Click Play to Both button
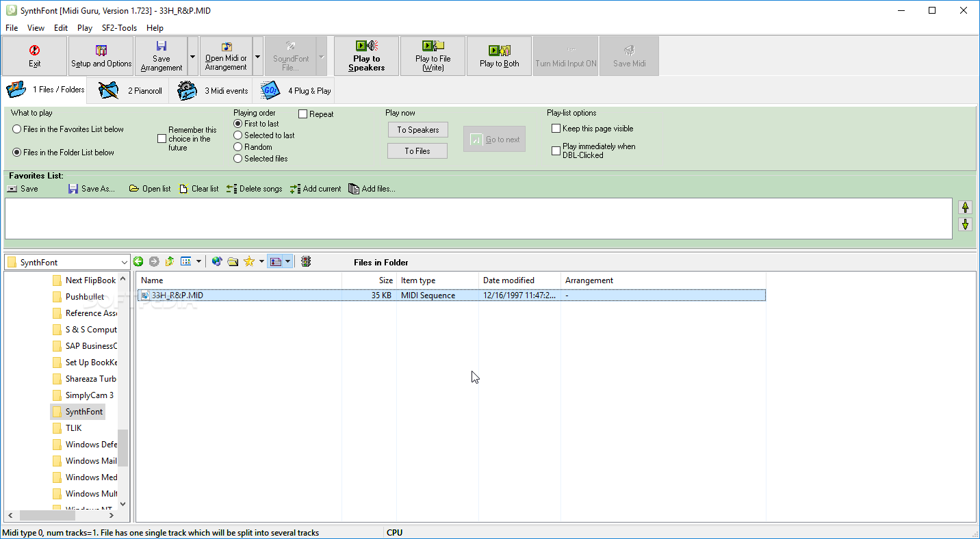This screenshot has width=980, height=539. coord(499,56)
